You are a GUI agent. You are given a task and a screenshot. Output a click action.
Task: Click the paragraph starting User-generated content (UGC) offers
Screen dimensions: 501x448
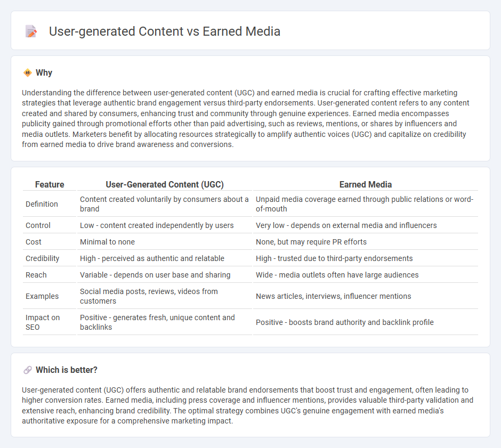pyautogui.click(x=248, y=405)
